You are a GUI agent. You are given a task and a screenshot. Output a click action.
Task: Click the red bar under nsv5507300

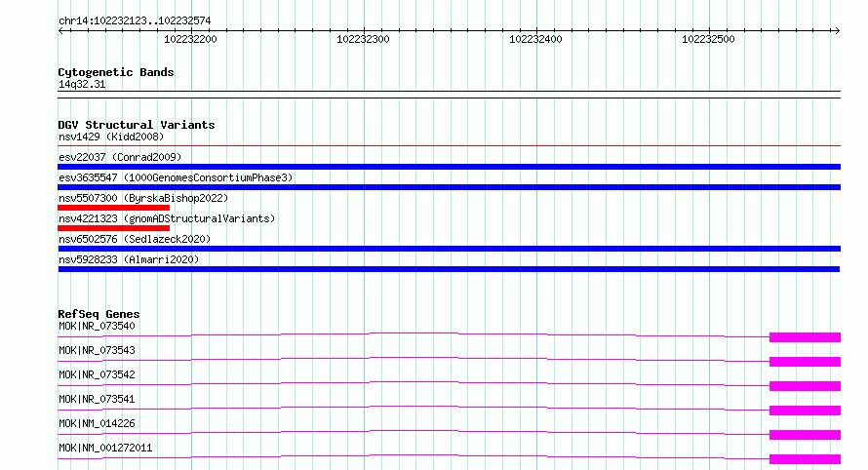(113, 208)
